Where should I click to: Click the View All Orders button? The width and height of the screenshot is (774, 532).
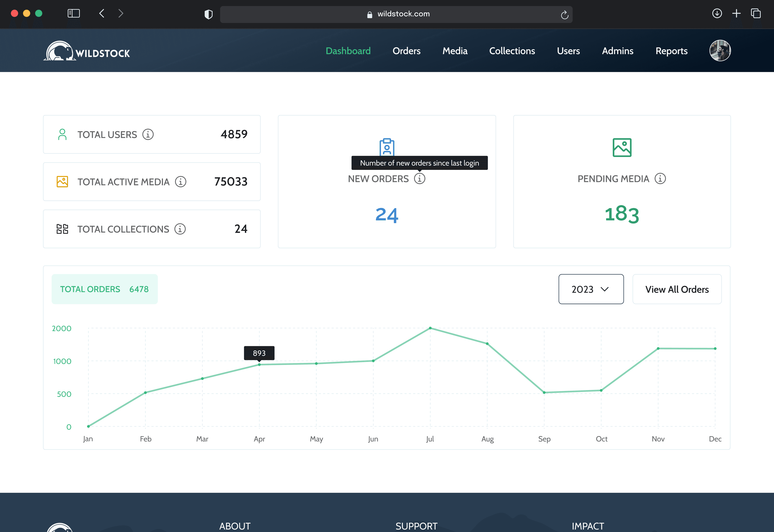[x=677, y=289]
